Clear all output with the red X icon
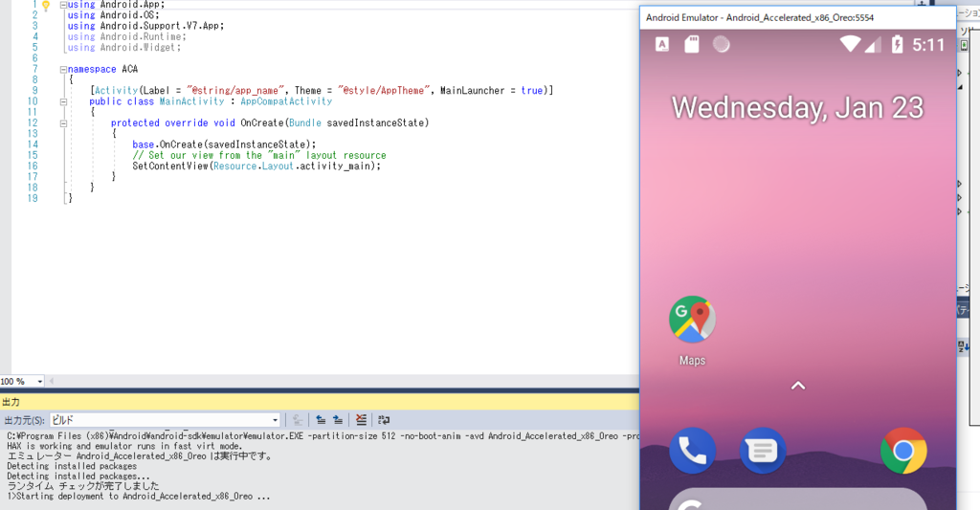This screenshot has width=980, height=510. click(361, 419)
